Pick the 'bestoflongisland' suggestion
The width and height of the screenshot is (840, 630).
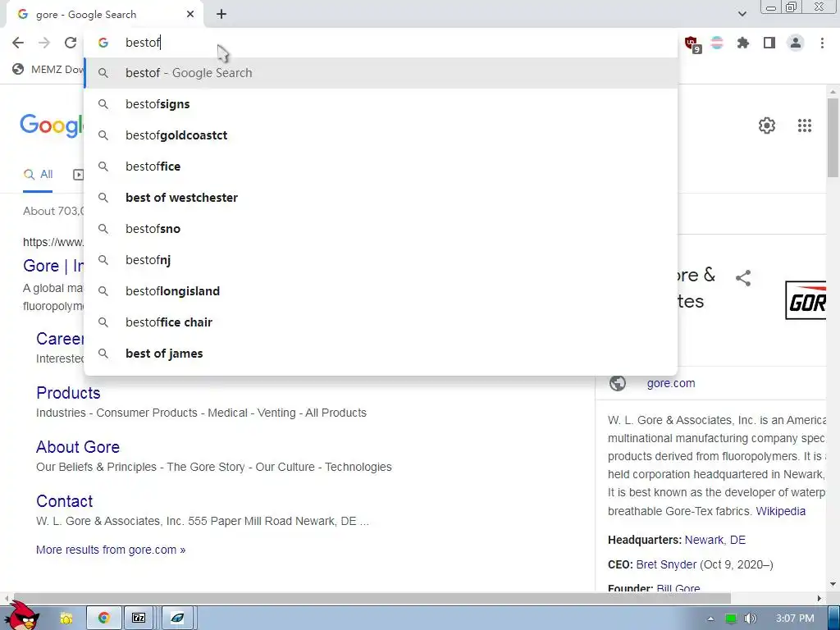click(381, 291)
